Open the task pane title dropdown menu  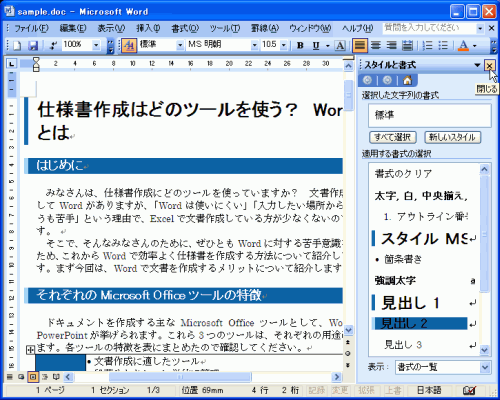[x=477, y=65]
